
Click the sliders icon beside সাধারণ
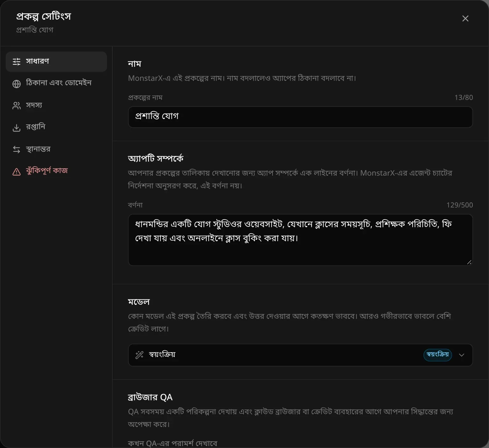click(x=17, y=61)
